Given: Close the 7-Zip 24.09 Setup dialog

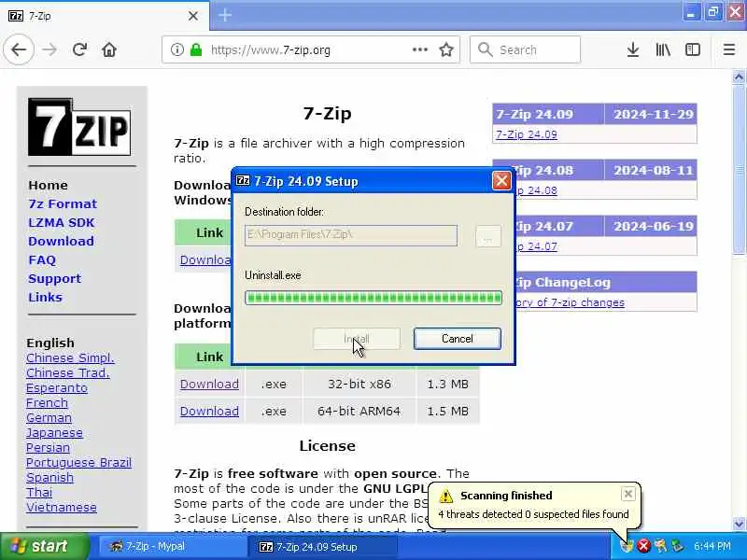Looking at the screenshot, I should [501, 181].
